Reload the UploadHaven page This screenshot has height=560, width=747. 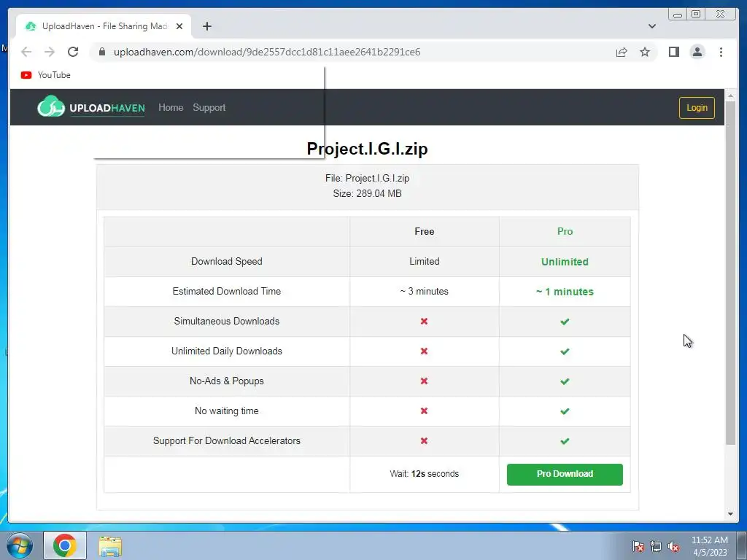(73, 52)
